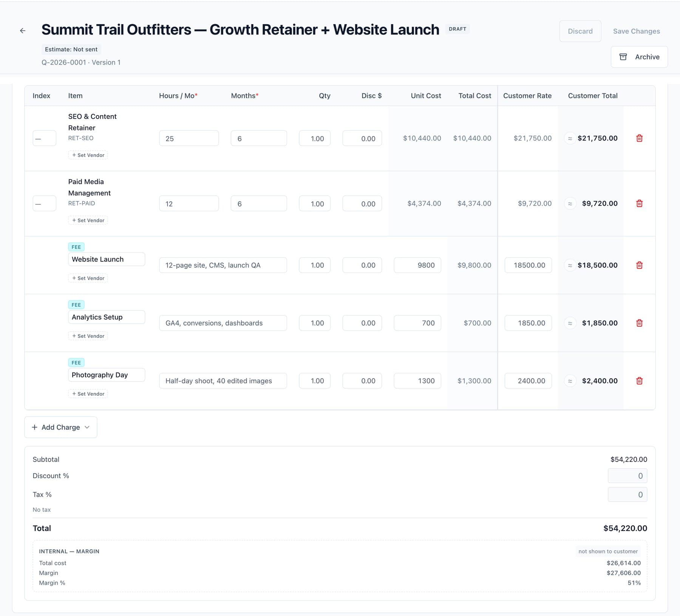This screenshot has width=680, height=616.
Task: Set vendor for Photography Day
Action: 88,394
